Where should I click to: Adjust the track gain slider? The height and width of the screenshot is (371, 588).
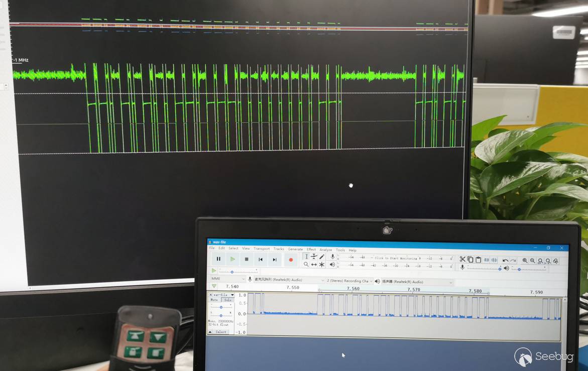(x=221, y=307)
